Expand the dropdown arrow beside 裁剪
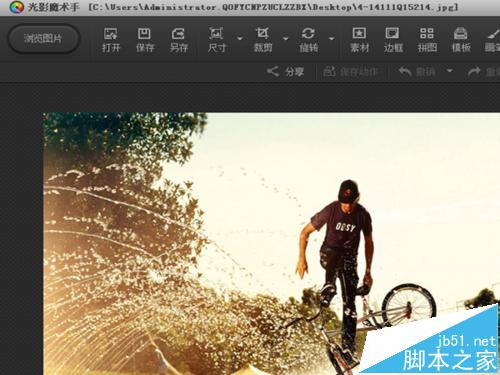 click(286, 39)
